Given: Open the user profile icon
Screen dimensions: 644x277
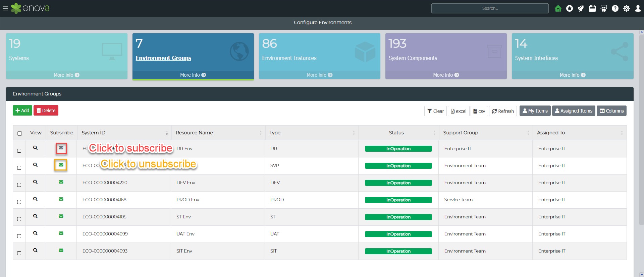Looking at the screenshot, I should pos(638,8).
